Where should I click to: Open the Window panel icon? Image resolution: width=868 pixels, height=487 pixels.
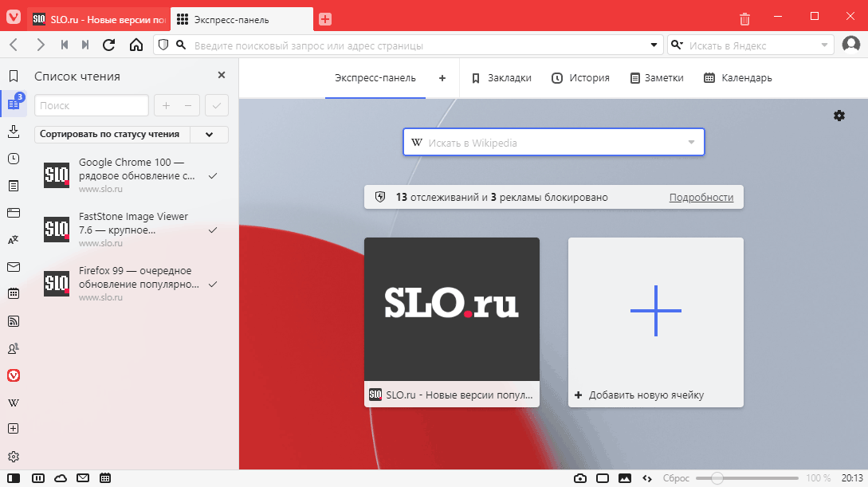[14, 213]
